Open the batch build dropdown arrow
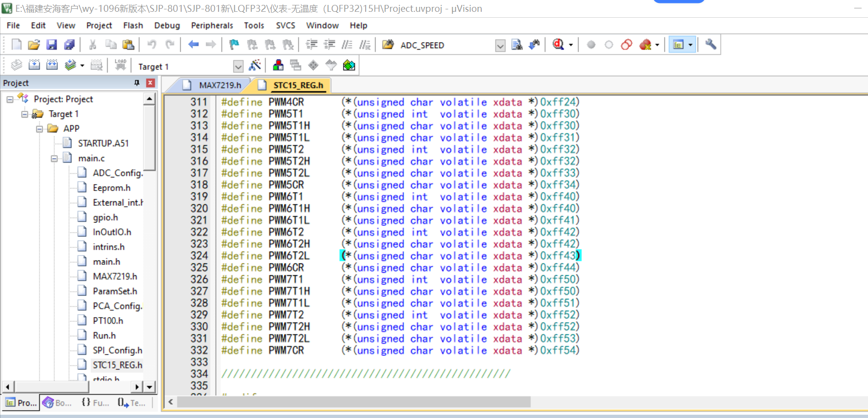Image resolution: width=868 pixels, height=418 pixels. [x=82, y=65]
